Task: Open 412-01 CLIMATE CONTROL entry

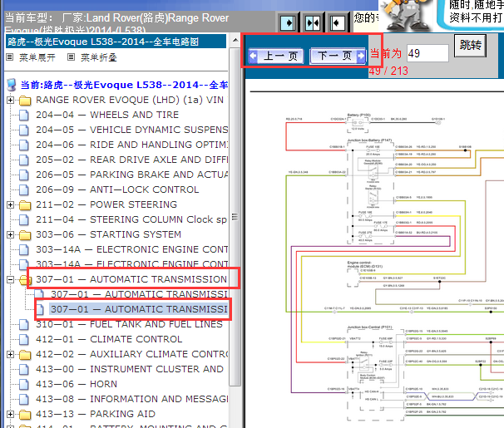Action: [109, 339]
